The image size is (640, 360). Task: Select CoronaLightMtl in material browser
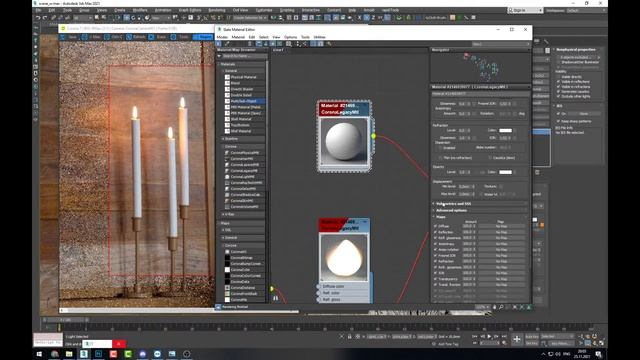(x=244, y=177)
